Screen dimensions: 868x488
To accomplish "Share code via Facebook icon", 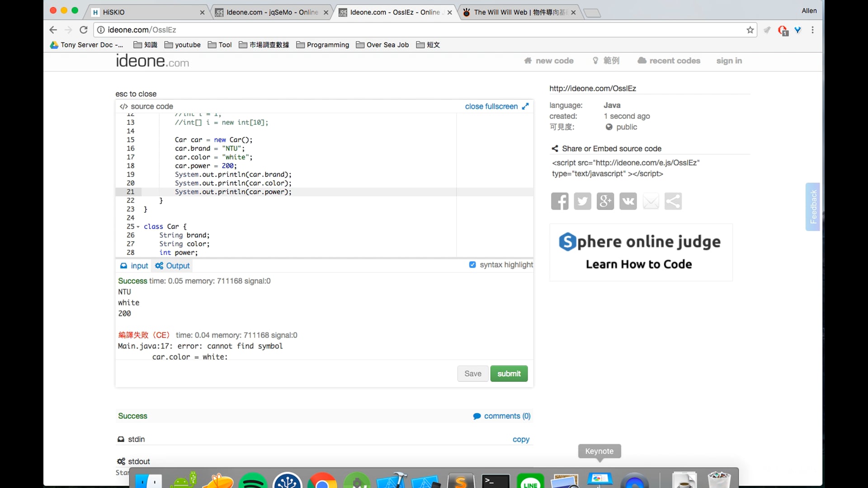I will (x=560, y=201).
